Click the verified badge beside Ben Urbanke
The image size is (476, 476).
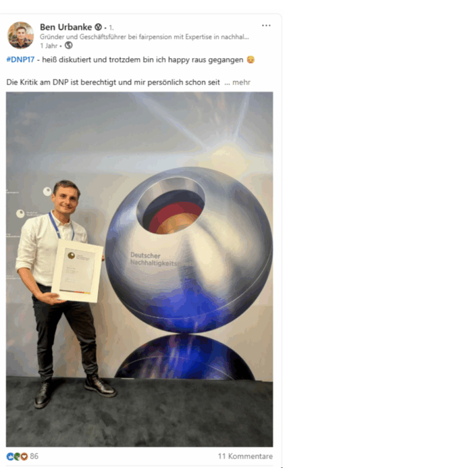pos(98,27)
